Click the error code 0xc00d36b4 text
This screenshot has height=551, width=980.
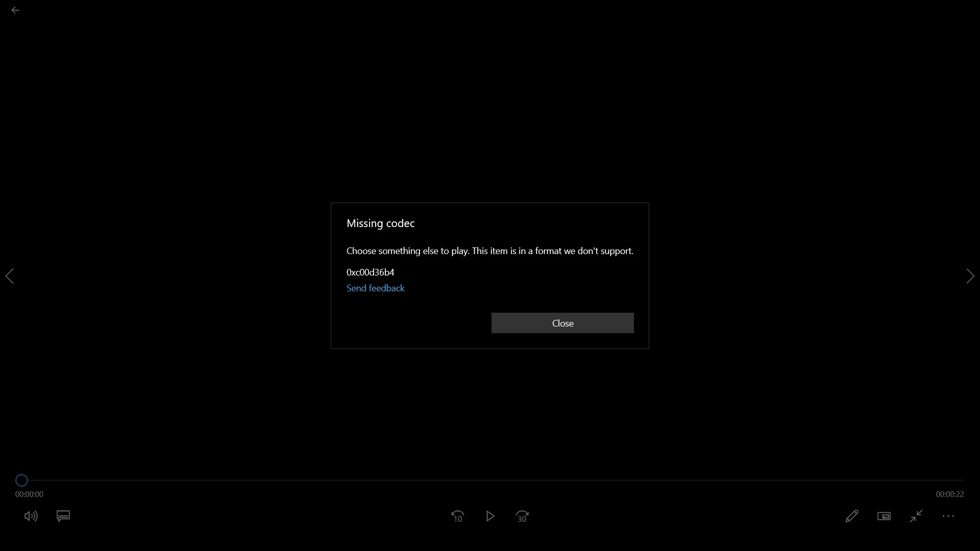tap(370, 272)
